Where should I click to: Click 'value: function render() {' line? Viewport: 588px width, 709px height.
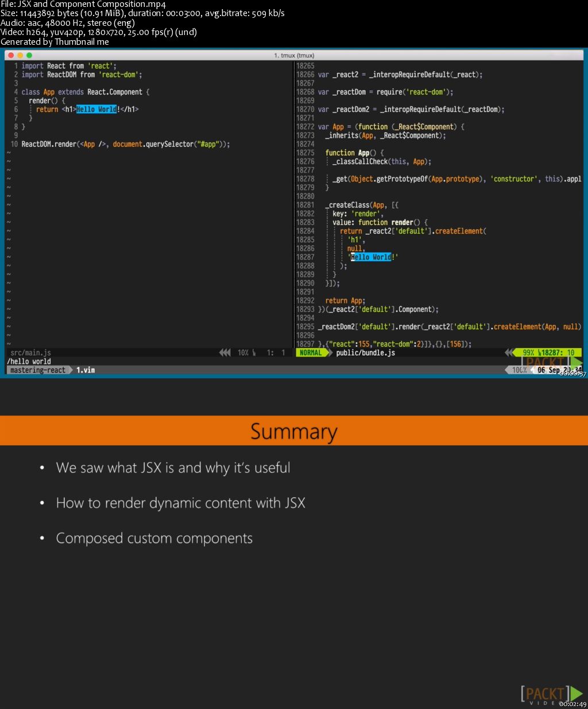(380, 222)
